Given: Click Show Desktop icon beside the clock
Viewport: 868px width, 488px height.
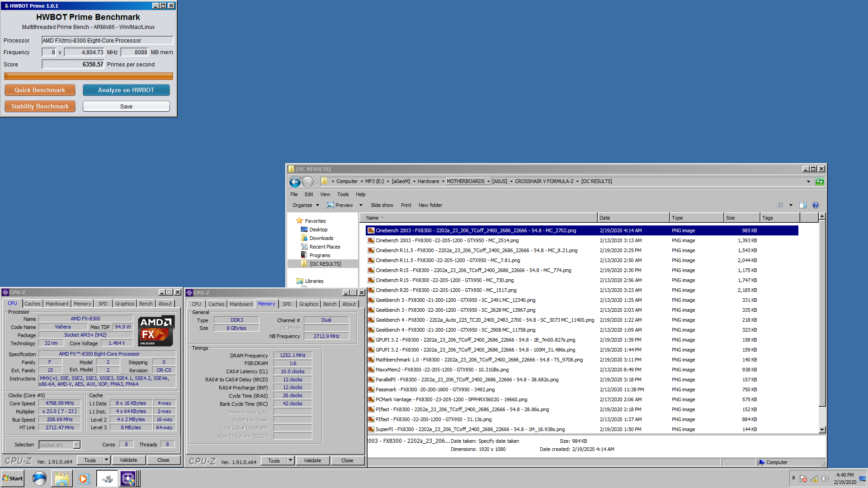Looking at the screenshot, I should 863,479.
